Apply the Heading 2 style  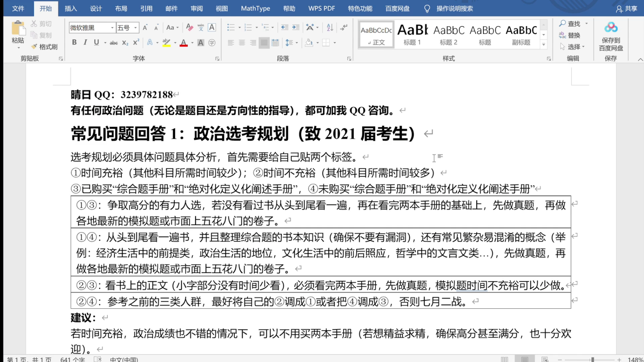click(x=448, y=35)
